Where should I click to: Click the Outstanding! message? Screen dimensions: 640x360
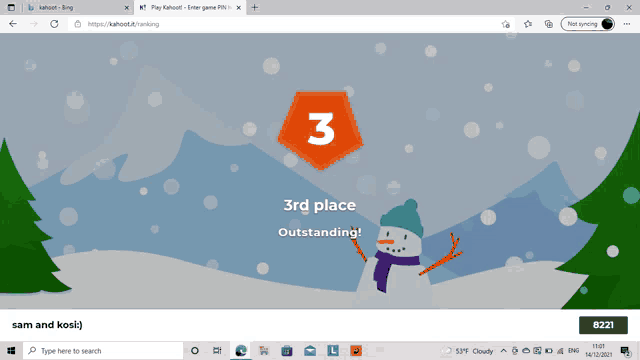click(x=320, y=232)
